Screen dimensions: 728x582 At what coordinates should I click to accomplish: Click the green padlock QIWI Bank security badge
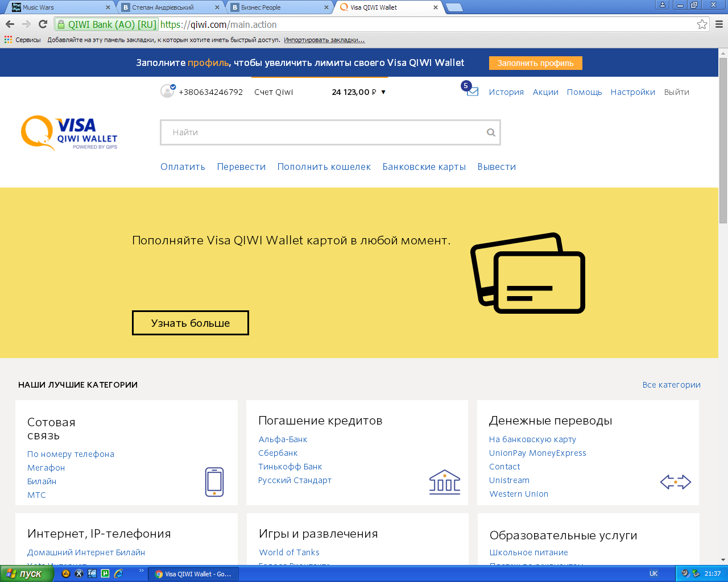click(106, 24)
